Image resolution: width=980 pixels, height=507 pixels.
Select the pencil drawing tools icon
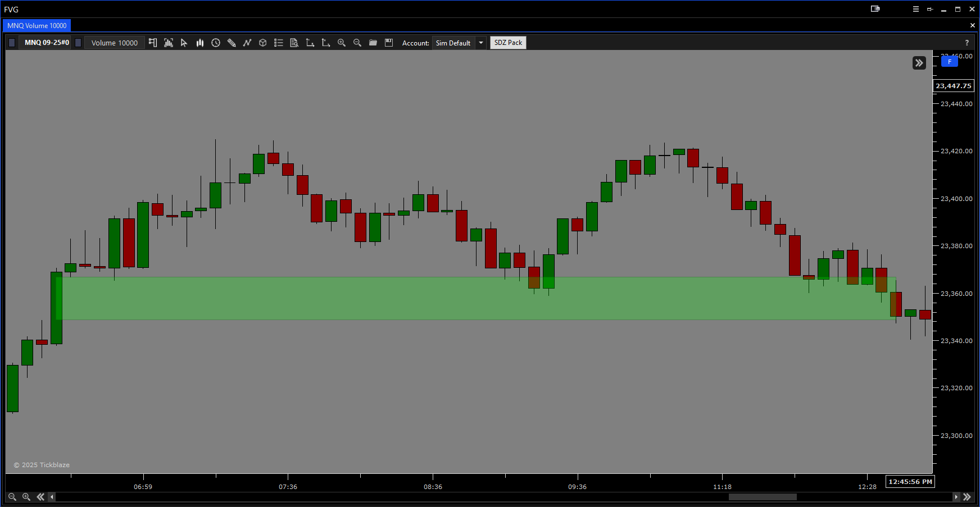click(x=232, y=43)
